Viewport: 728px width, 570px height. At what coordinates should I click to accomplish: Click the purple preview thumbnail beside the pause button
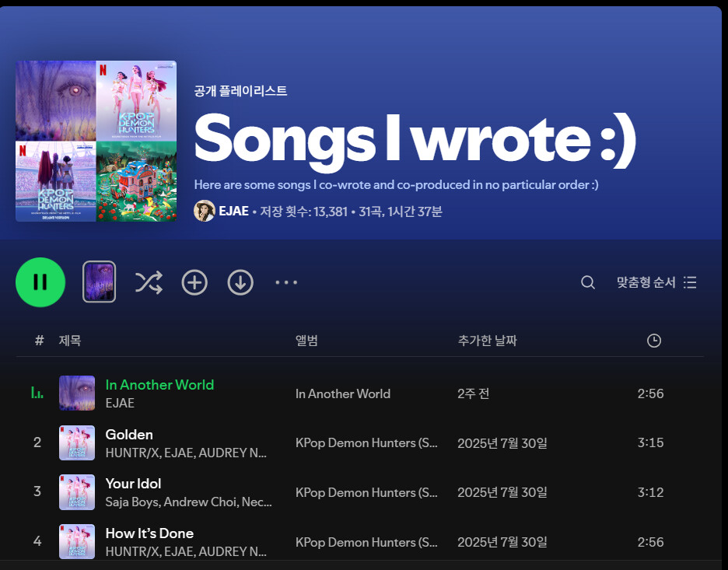[100, 282]
